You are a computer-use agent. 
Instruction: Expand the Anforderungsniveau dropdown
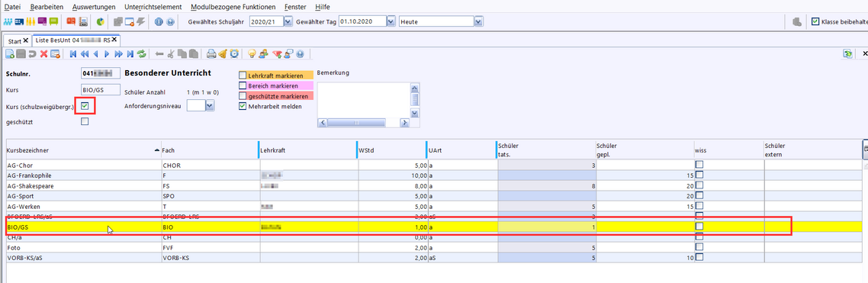tap(210, 105)
